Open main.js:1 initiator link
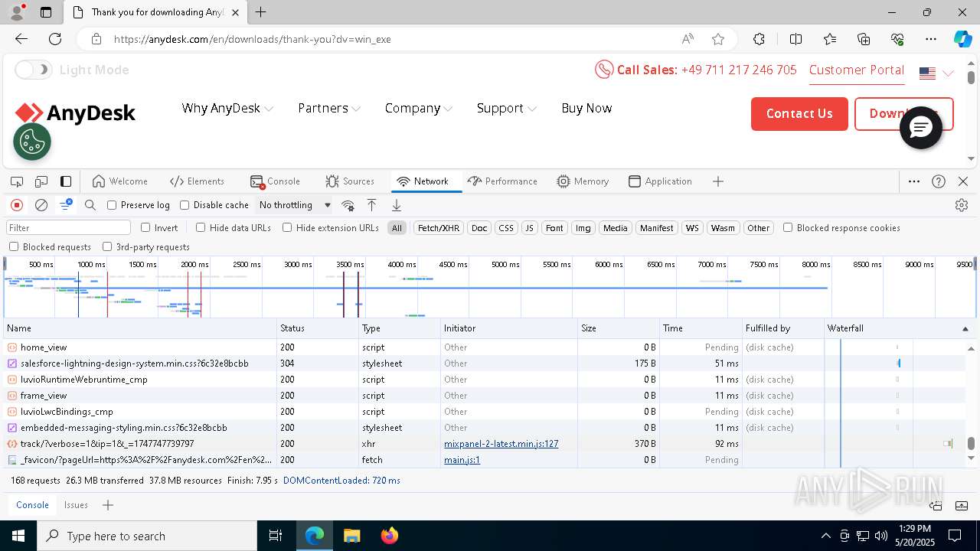 [462, 460]
